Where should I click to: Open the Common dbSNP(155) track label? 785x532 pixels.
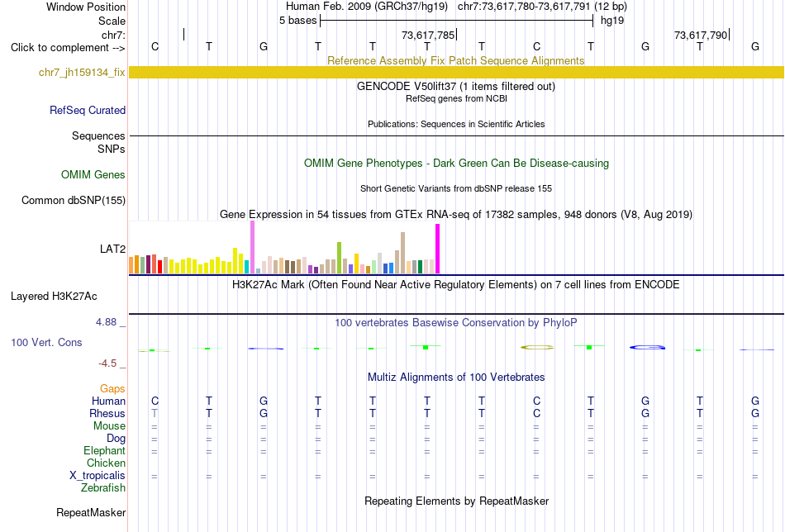coord(74,200)
